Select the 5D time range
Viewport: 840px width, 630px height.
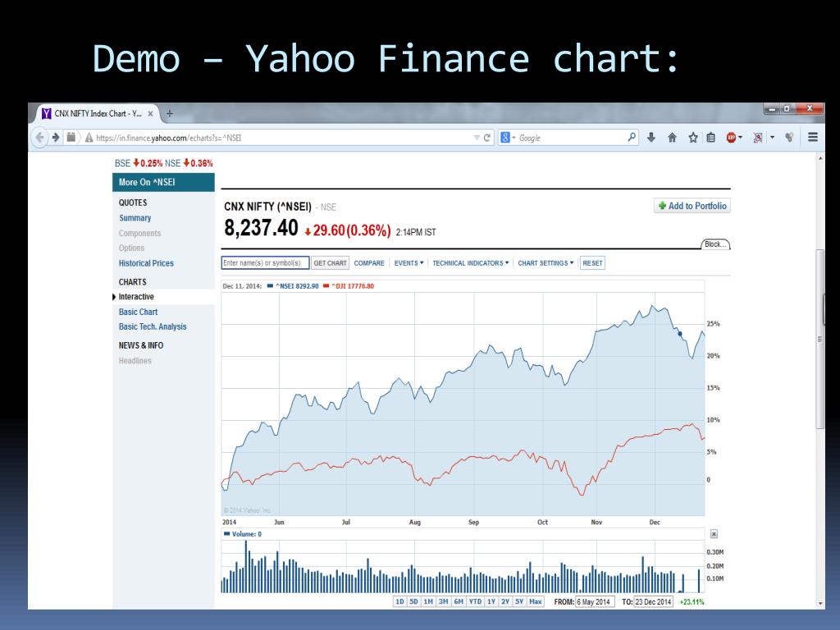(x=413, y=601)
